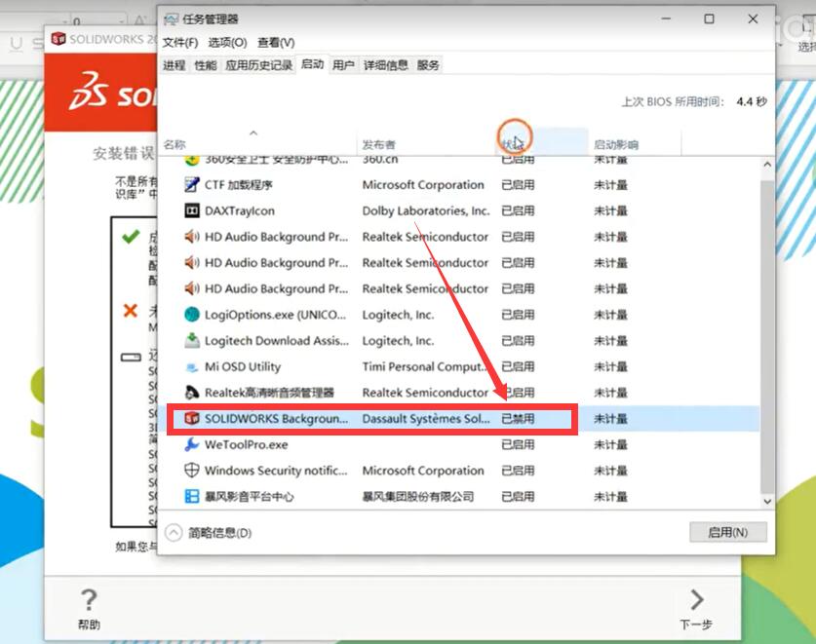Click the startup list vertical scrollbar

click(x=767, y=331)
